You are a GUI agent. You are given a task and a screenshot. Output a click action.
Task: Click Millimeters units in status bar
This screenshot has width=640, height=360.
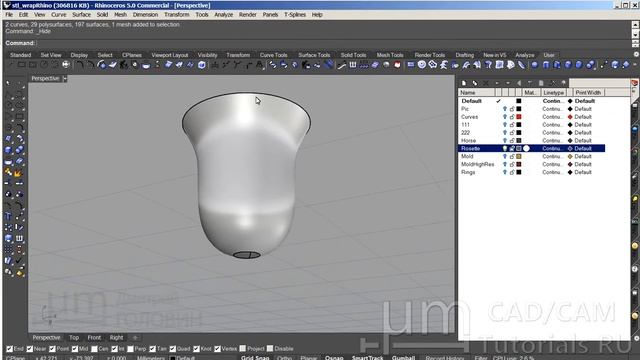coord(150,358)
